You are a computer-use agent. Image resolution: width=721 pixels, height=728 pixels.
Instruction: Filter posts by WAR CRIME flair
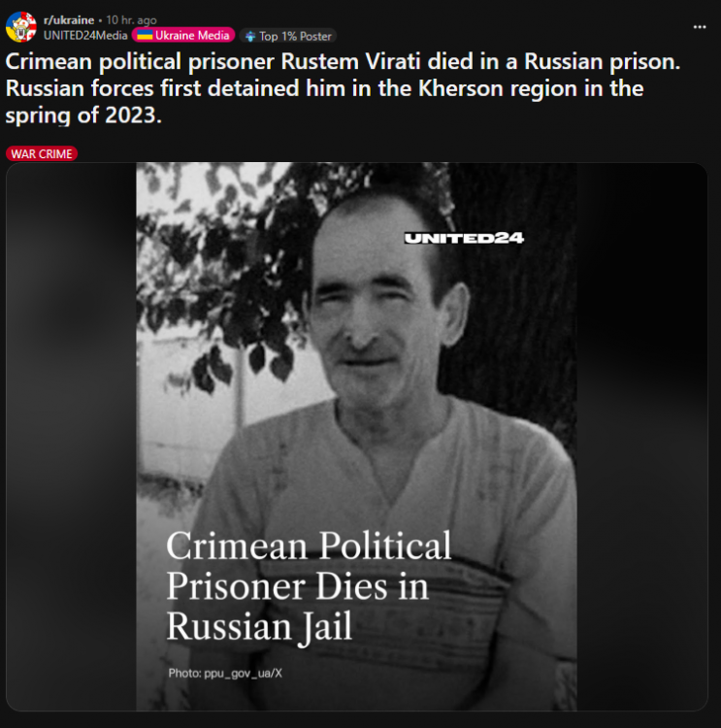point(42,153)
